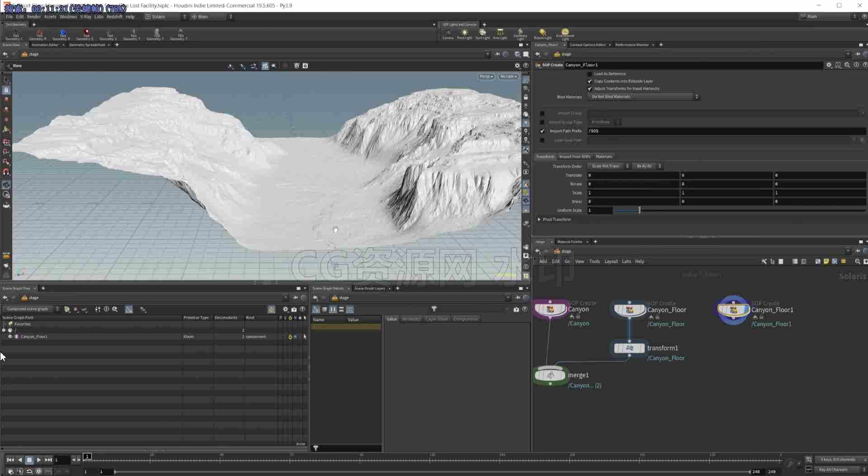Viewport: 868px width, 476px height.
Task: Add a Spot Light from the shelf
Action: click(x=482, y=34)
